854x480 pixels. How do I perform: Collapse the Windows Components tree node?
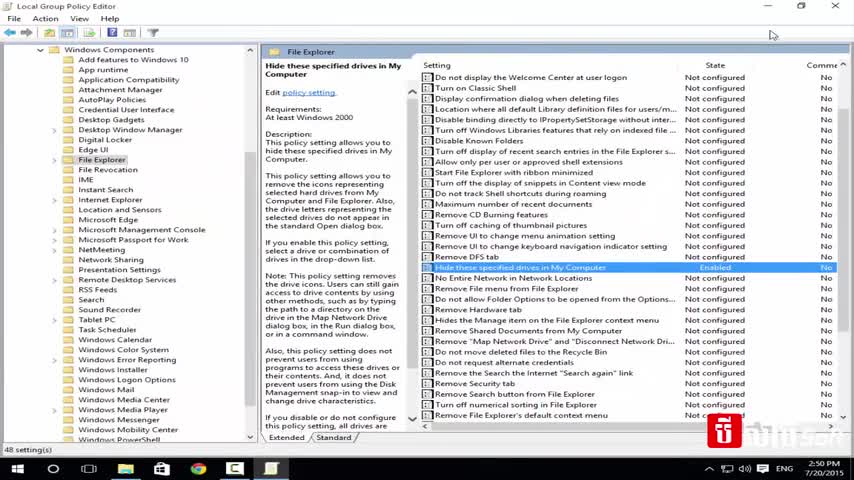pos(40,50)
